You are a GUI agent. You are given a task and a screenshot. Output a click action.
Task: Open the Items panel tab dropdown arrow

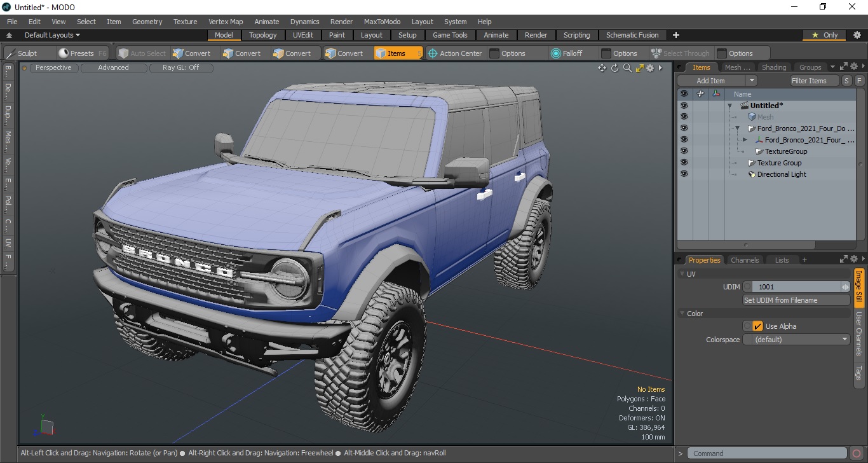pyautogui.click(x=833, y=67)
